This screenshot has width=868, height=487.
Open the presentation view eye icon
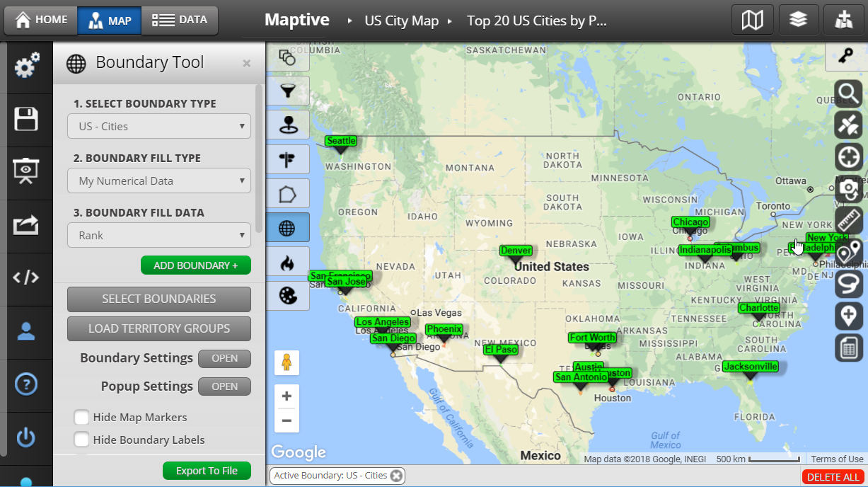27,172
